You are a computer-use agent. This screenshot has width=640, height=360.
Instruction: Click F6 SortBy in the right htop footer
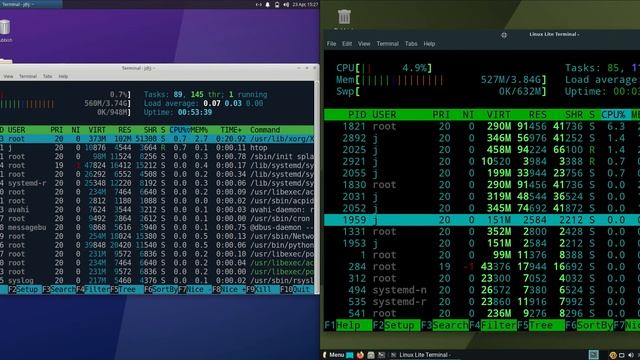pos(589,325)
